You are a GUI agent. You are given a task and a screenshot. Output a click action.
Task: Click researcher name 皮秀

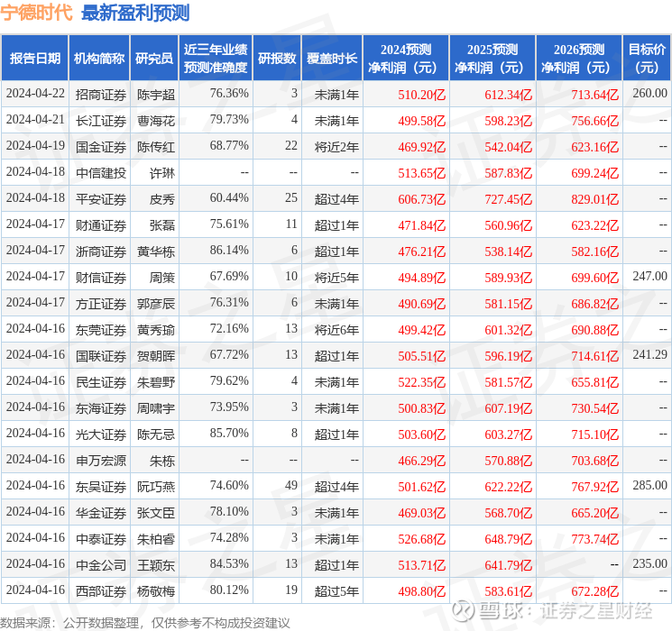tap(162, 199)
